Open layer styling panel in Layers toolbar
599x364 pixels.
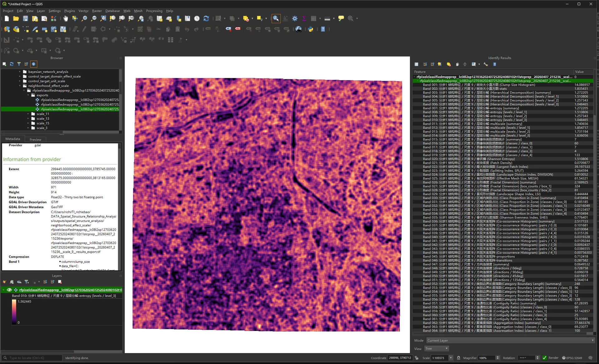point(4,282)
